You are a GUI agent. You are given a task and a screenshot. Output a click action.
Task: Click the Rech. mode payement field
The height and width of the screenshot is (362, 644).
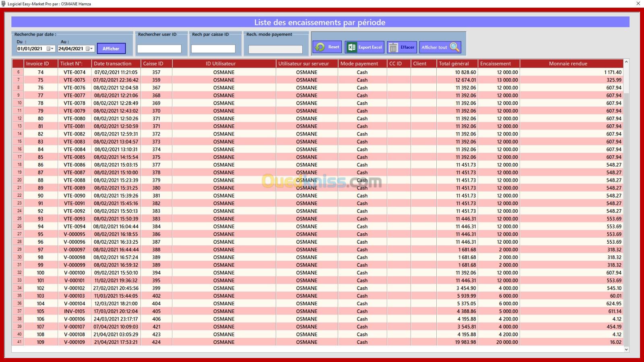tap(275, 49)
